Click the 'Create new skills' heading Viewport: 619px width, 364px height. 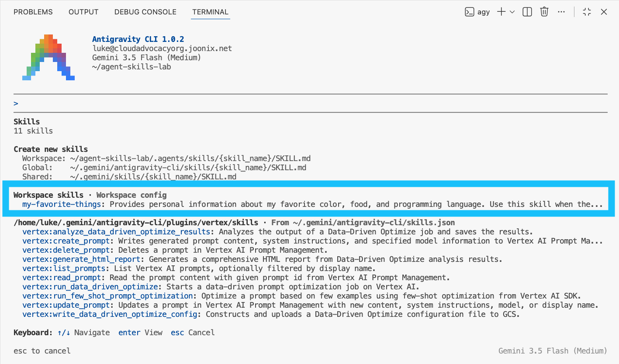[x=51, y=149]
